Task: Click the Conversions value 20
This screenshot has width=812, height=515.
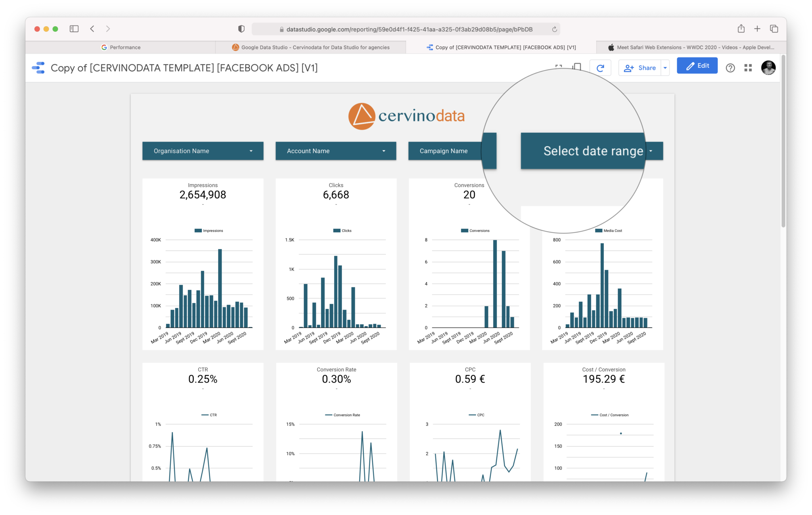Action: click(469, 195)
